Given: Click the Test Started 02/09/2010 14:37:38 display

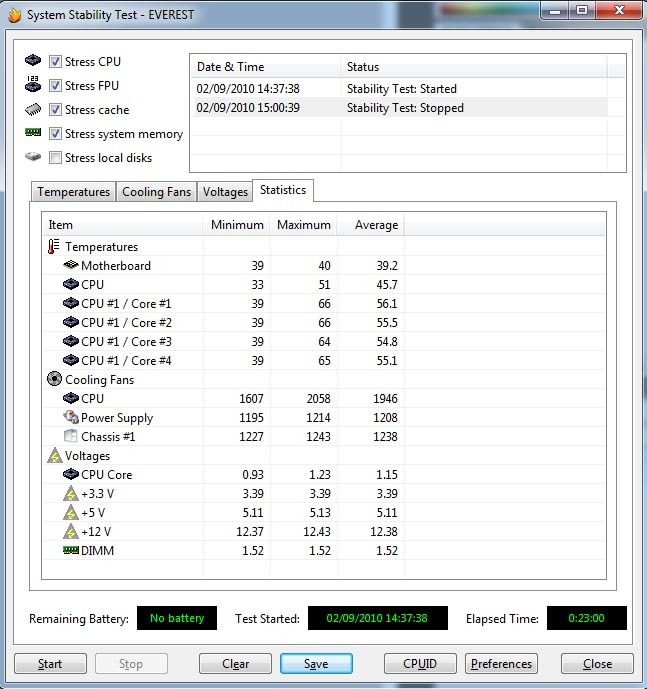Looking at the screenshot, I should (x=377, y=618).
